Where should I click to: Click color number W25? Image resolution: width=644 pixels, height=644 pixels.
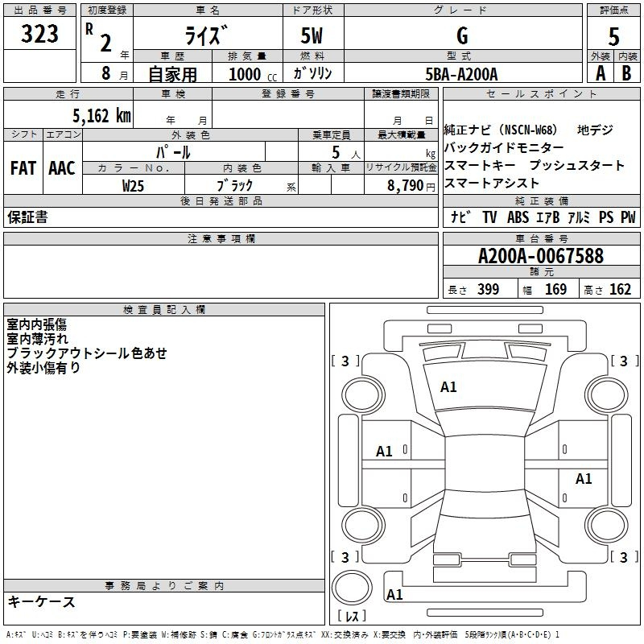coord(133,186)
